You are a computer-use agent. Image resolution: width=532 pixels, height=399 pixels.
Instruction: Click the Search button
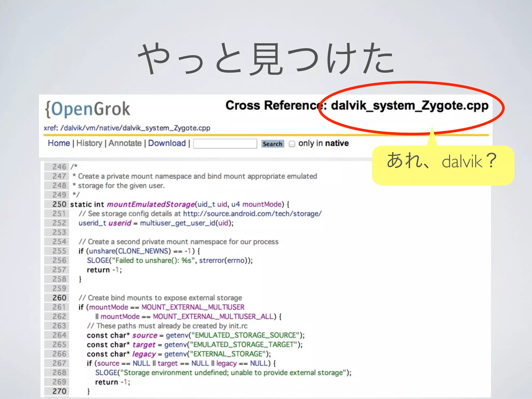pyautogui.click(x=272, y=144)
